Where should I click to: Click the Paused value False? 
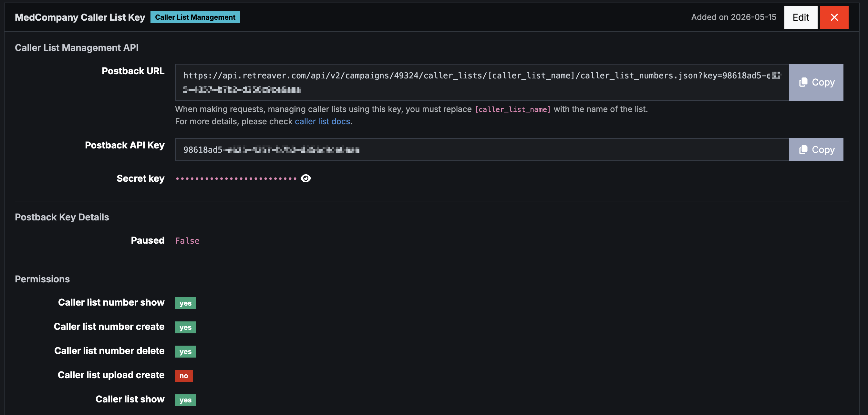point(187,240)
